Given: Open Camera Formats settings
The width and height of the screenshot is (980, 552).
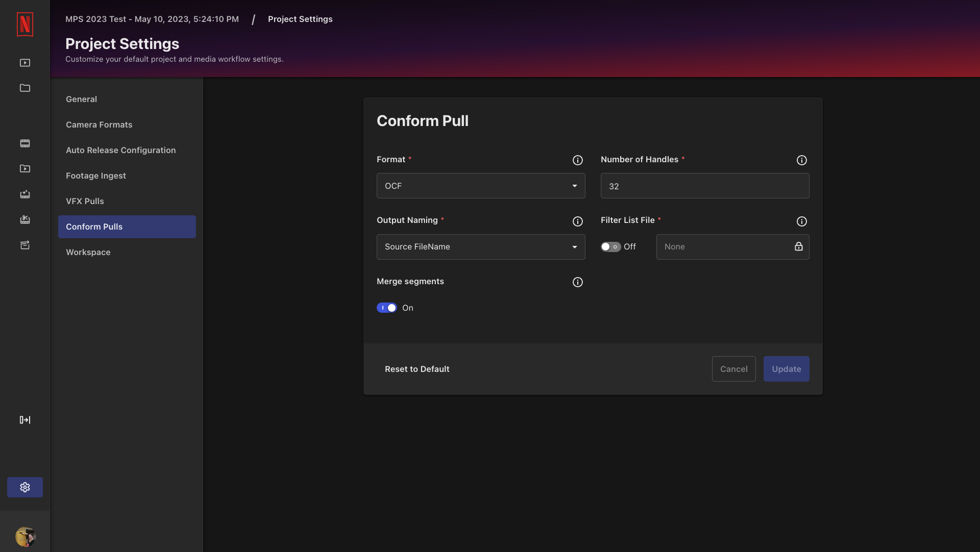Looking at the screenshot, I should tap(127, 124).
